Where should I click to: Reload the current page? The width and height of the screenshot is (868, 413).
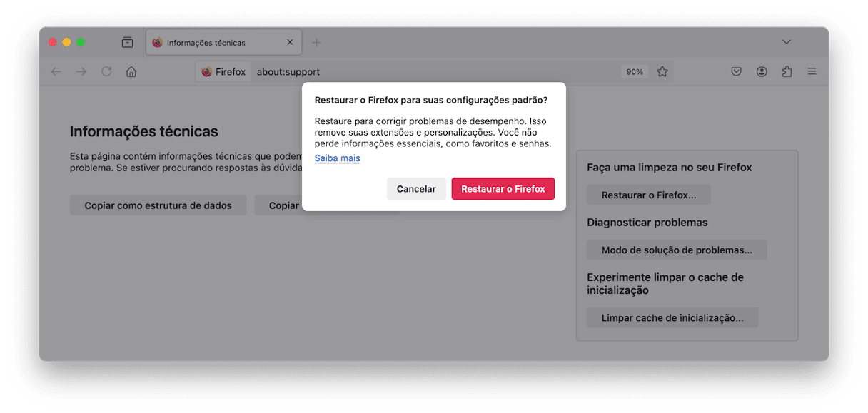point(106,71)
